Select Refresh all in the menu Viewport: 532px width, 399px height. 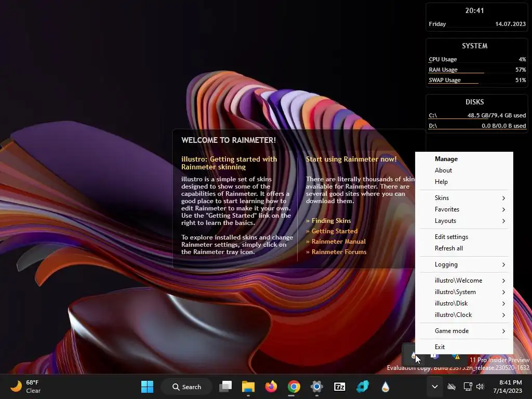point(464,248)
